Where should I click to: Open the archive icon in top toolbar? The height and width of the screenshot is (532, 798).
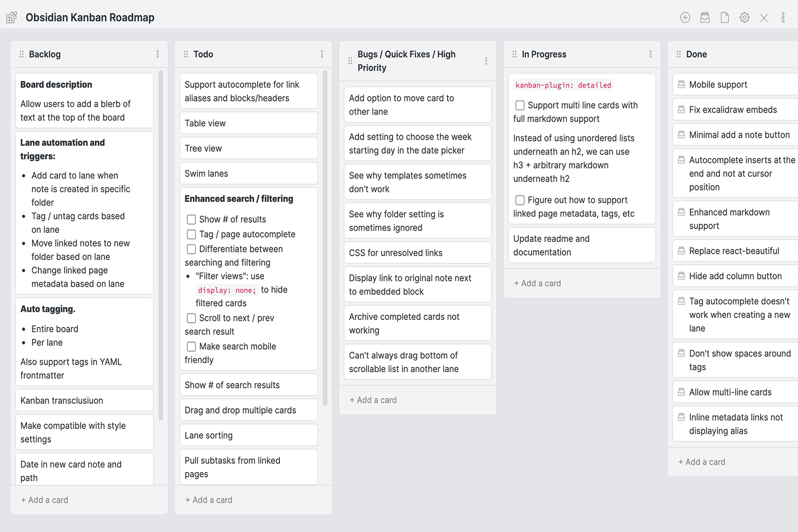click(705, 18)
